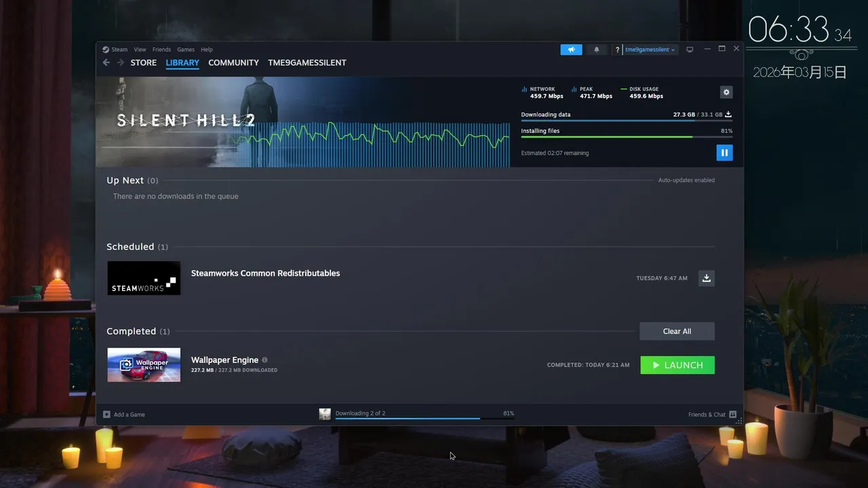Click the Downloading data progress bar

[627, 121]
